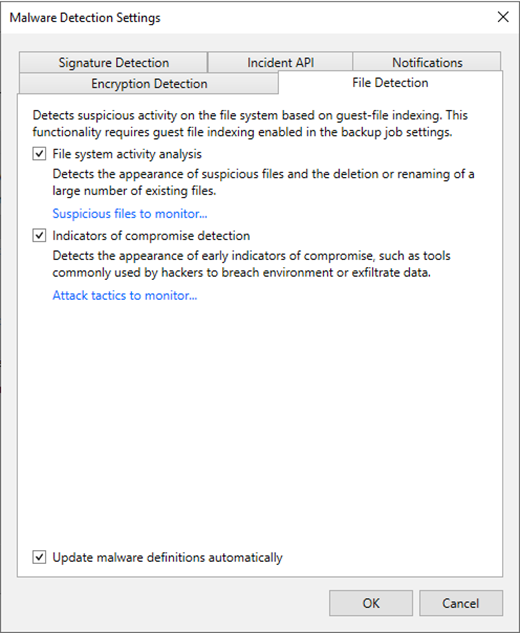The image size is (520, 633).
Task: Open Suspicious files to monitor link
Action: 130,214
